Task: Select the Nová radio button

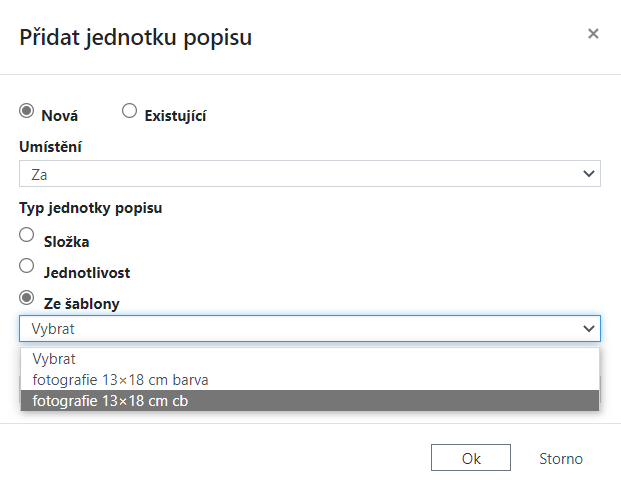Action: [x=27, y=111]
